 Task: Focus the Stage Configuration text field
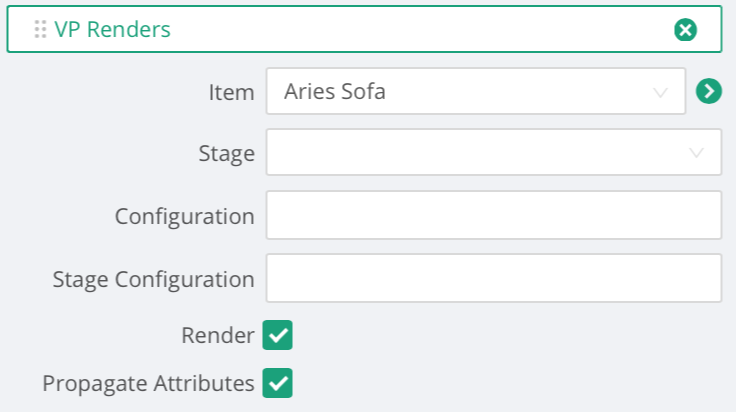[x=493, y=278]
